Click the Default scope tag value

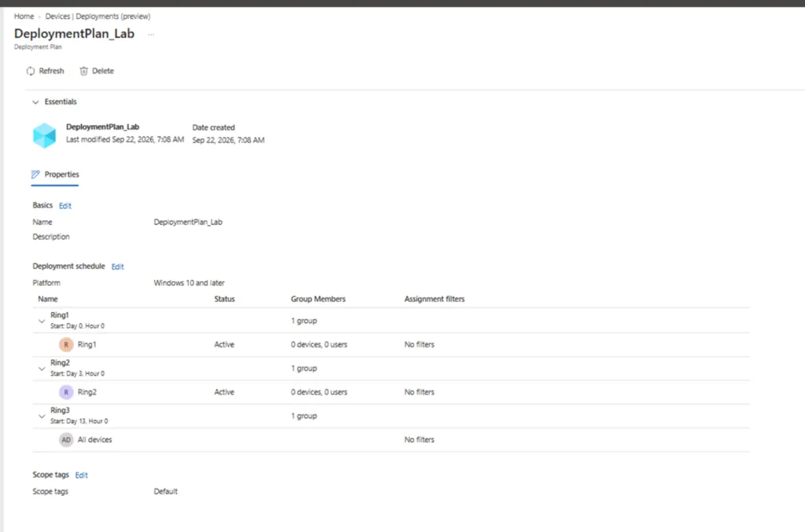(166, 491)
